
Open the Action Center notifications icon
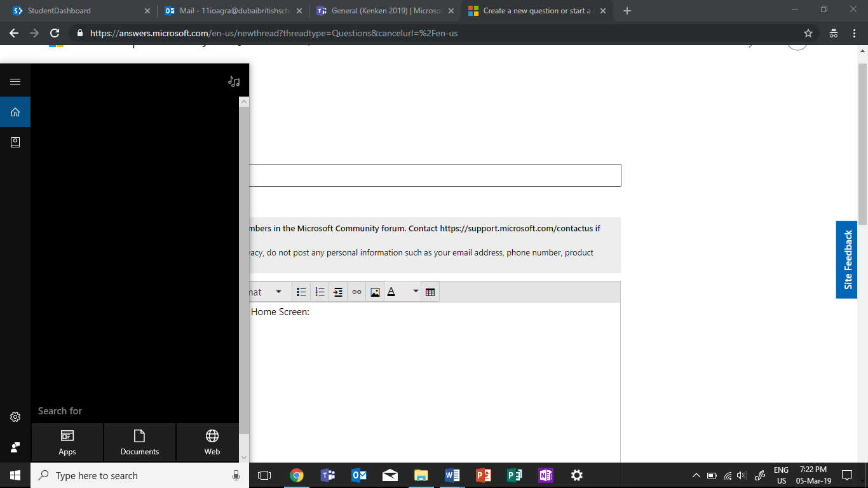(846, 475)
